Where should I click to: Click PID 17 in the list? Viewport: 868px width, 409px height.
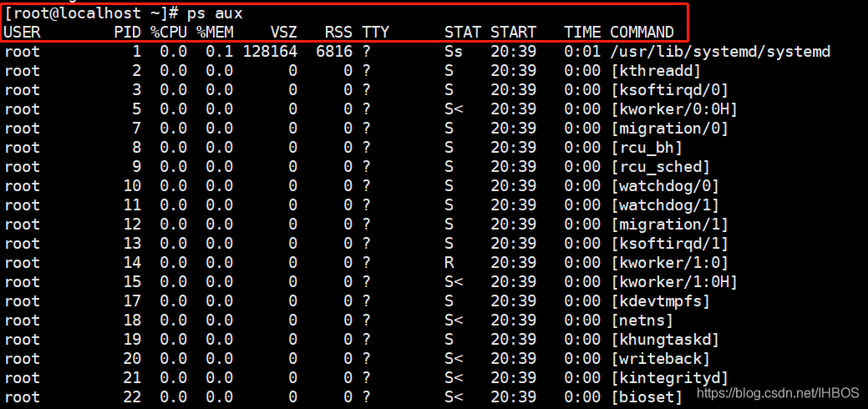click(x=132, y=301)
